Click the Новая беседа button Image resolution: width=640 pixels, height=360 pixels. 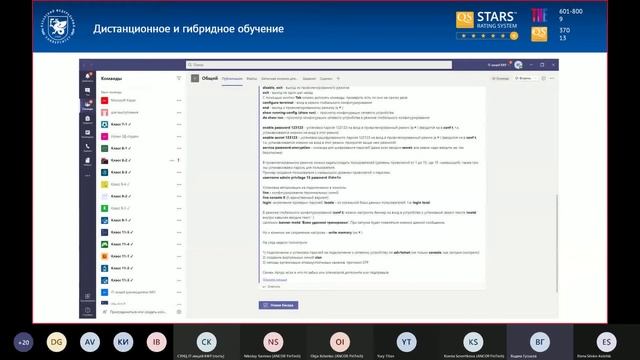click(x=278, y=305)
